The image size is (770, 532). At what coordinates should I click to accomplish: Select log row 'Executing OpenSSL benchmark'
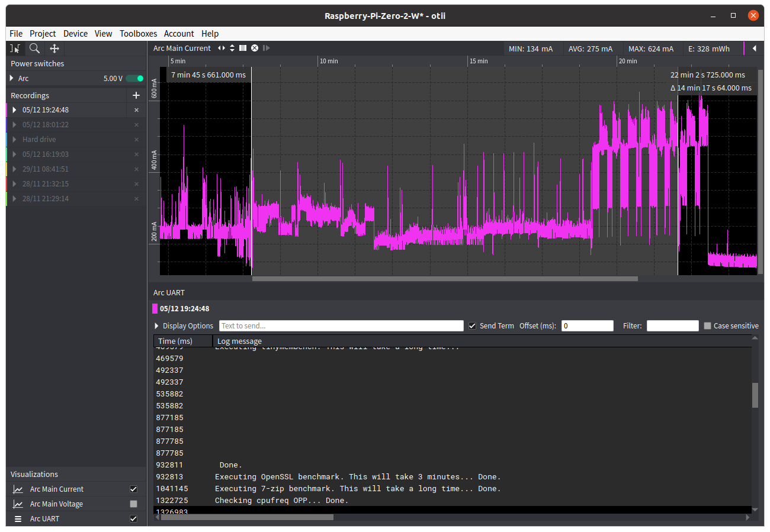(453, 477)
